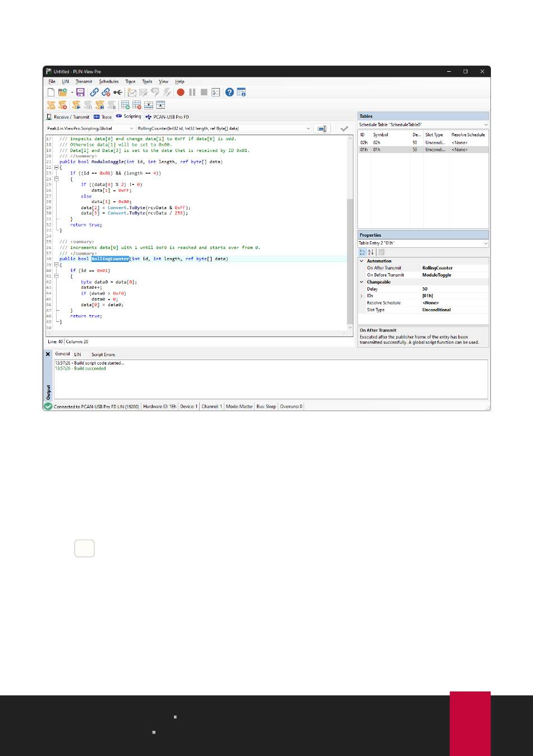Click the build script checkmark button

pyautogui.click(x=344, y=128)
